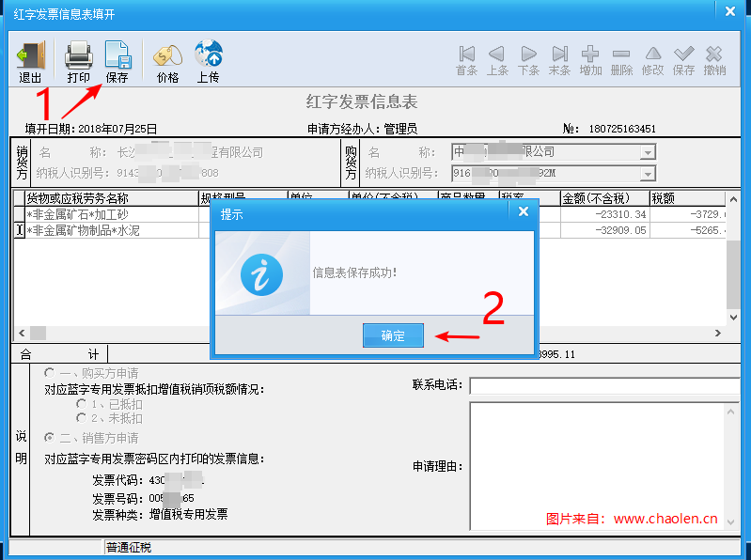
Task: Go to first record with 首条
Action: [466, 60]
